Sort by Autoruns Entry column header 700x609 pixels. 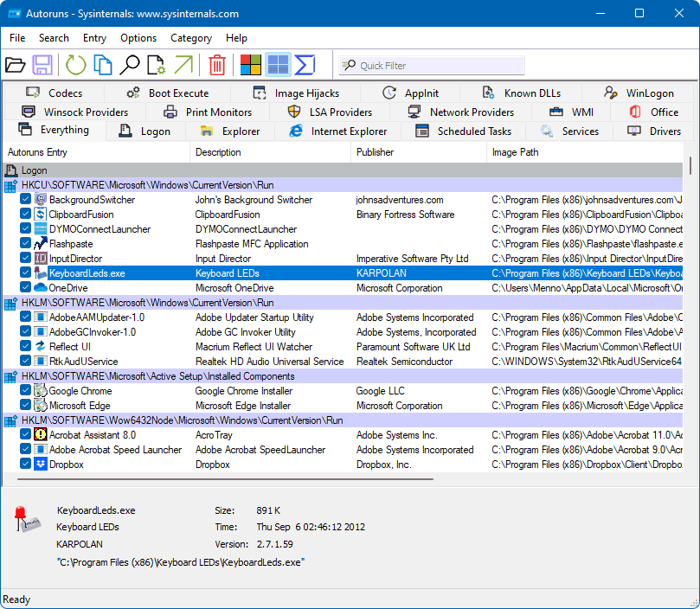coord(96,152)
